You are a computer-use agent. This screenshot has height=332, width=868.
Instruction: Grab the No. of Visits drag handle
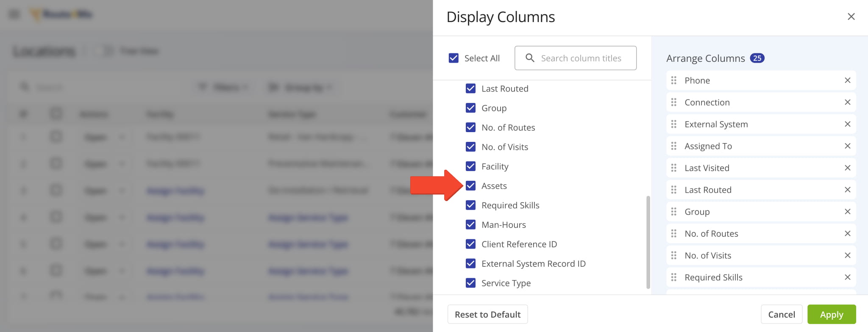point(674,255)
